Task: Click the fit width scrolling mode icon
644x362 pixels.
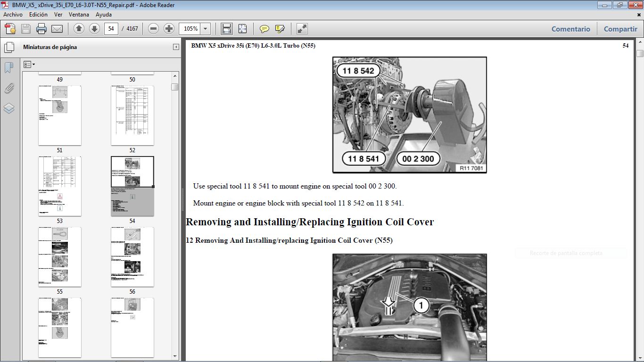Action: tap(227, 29)
